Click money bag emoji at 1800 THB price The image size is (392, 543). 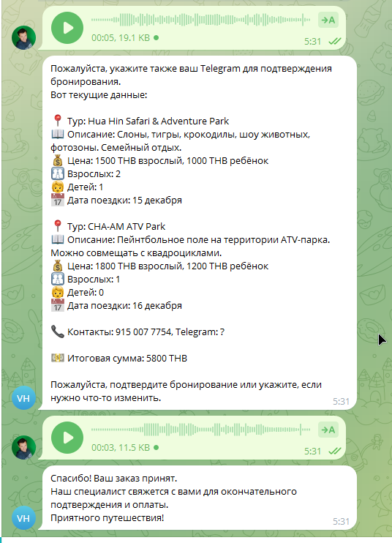point(58,266)
